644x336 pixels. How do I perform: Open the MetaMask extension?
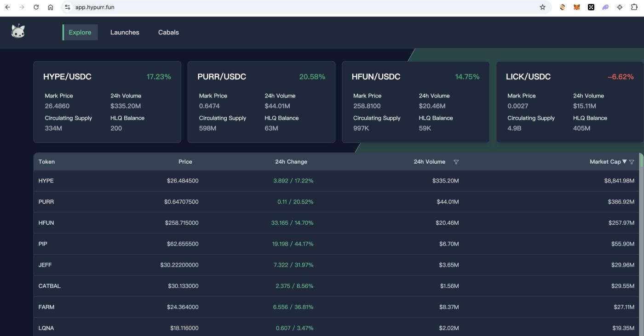[576, 7]
